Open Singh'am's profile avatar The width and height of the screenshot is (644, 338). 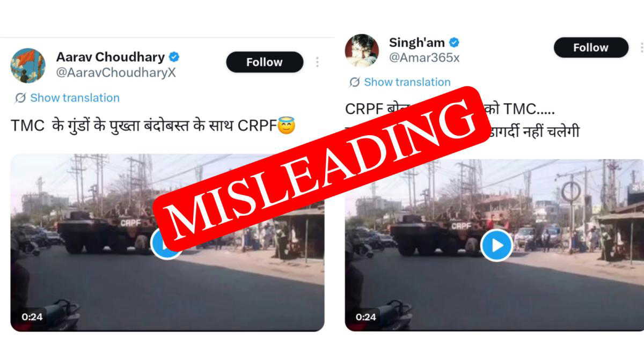362,50
